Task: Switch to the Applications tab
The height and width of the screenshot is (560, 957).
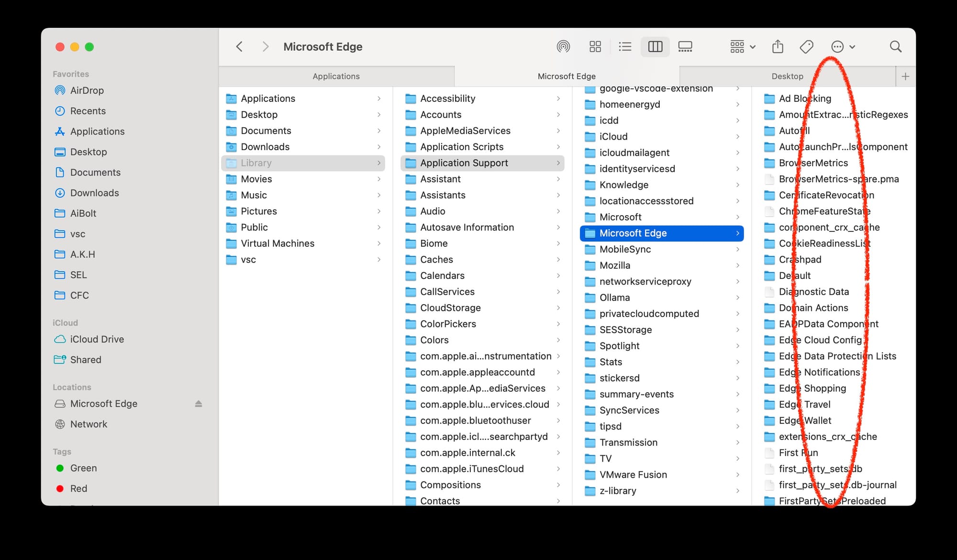Action: (x=336, y=76)
